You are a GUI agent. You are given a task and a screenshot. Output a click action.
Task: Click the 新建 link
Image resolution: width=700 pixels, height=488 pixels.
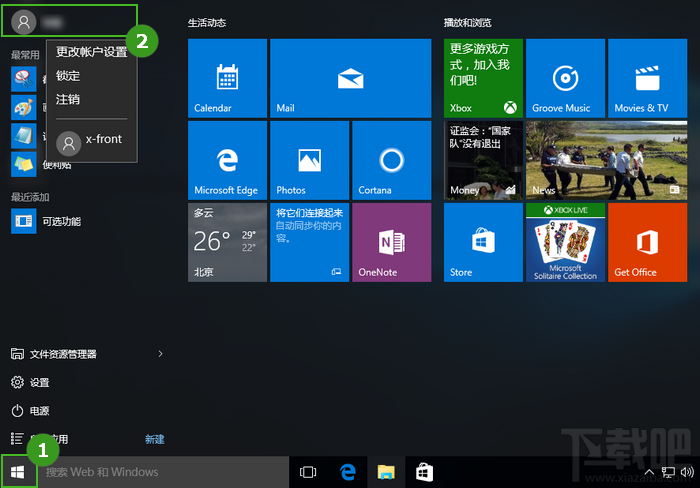[154, 439]
